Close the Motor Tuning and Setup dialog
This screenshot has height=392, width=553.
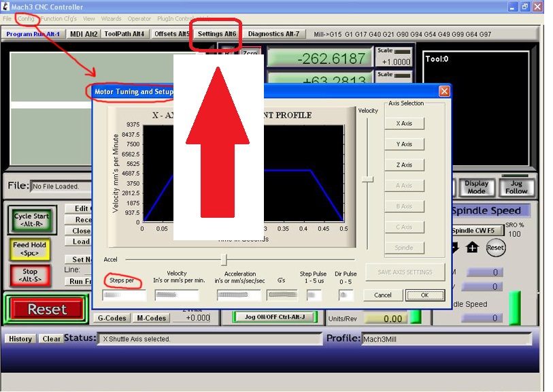(x=444, y=91)
